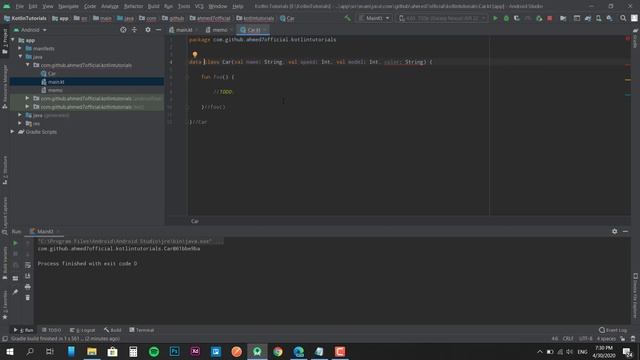Viewport: 640px width, 360px height.
Task: Click 'Process finished with exit code 0' text
Action: click(87, 264)
